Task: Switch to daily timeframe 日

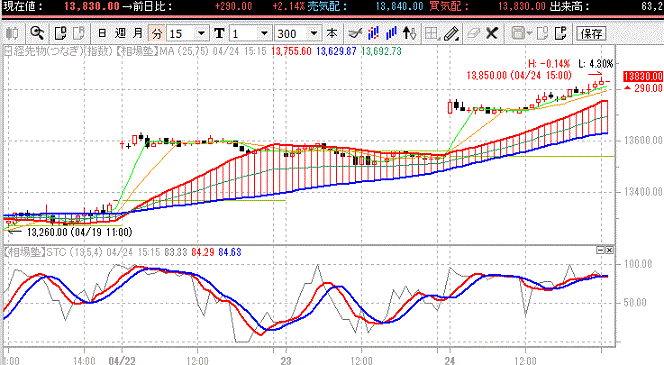Action: click(102, 33)
